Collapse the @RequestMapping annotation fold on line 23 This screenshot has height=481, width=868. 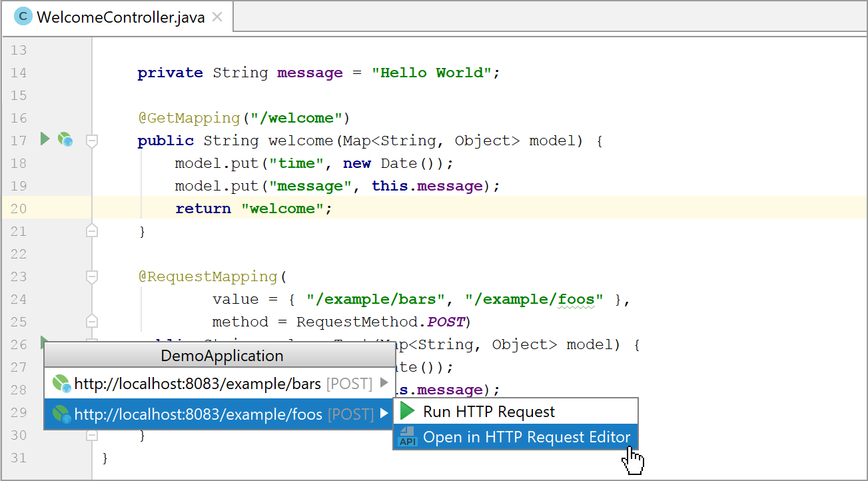(93, 276)
